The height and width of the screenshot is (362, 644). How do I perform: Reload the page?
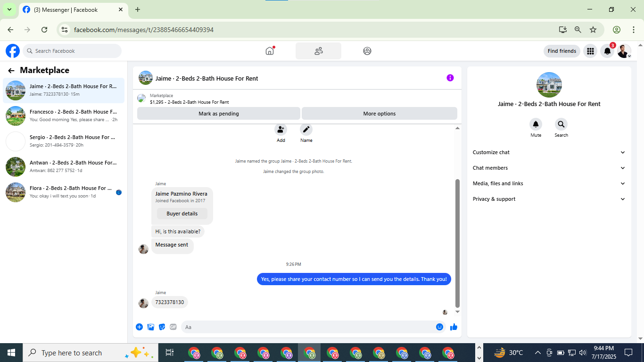[x=44, y=30]
